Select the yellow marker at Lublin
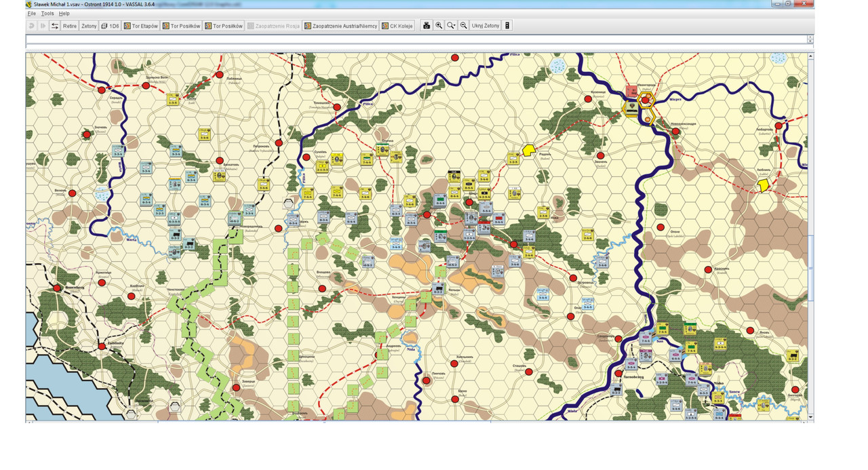 click(764, 184)
